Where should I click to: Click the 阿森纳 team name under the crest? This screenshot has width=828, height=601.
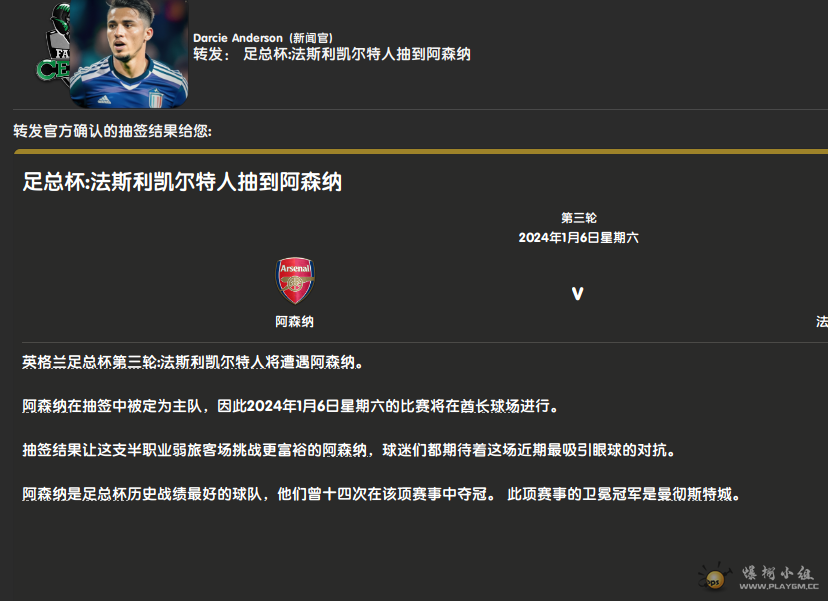point(295,322)
